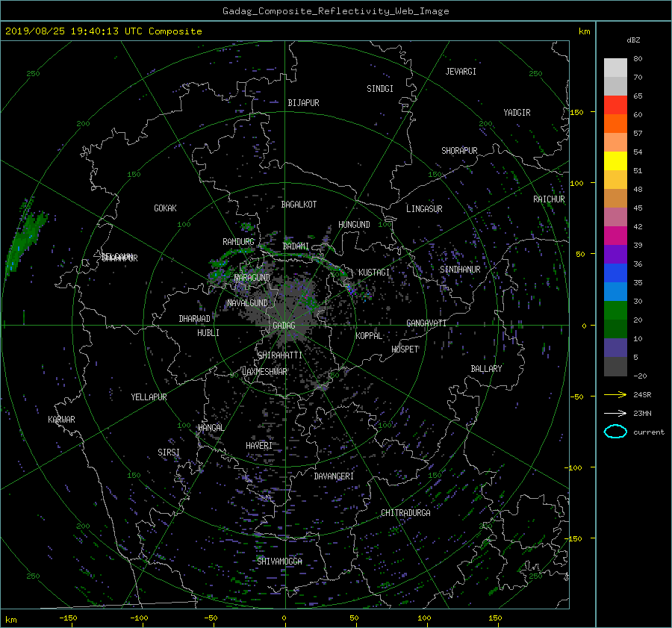Click the RAICHUR city label
672x628 pixels.
[x=549, y=199]
